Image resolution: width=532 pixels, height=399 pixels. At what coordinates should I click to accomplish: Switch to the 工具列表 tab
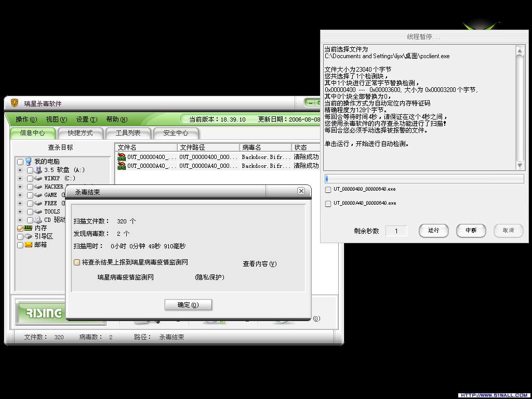128,133
